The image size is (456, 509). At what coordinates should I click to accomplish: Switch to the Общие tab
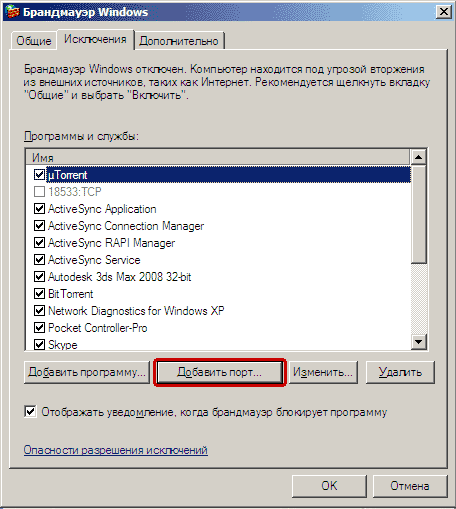[x=34, y=41]
